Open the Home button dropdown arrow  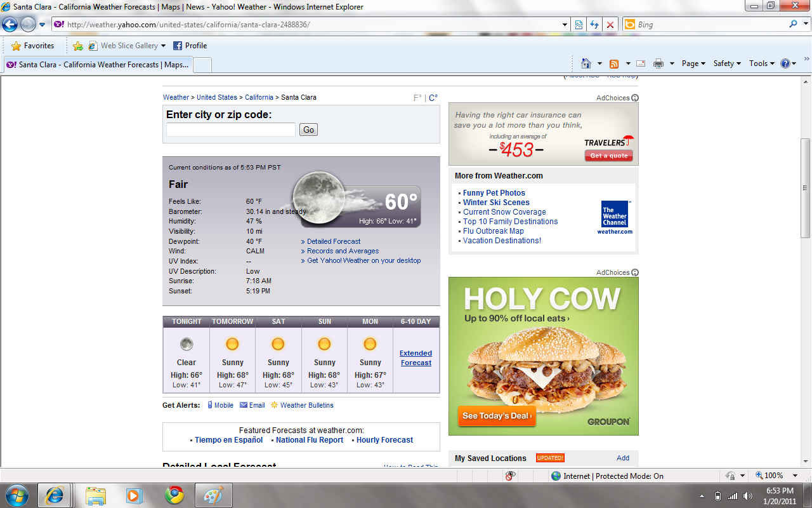pos(599,63)
